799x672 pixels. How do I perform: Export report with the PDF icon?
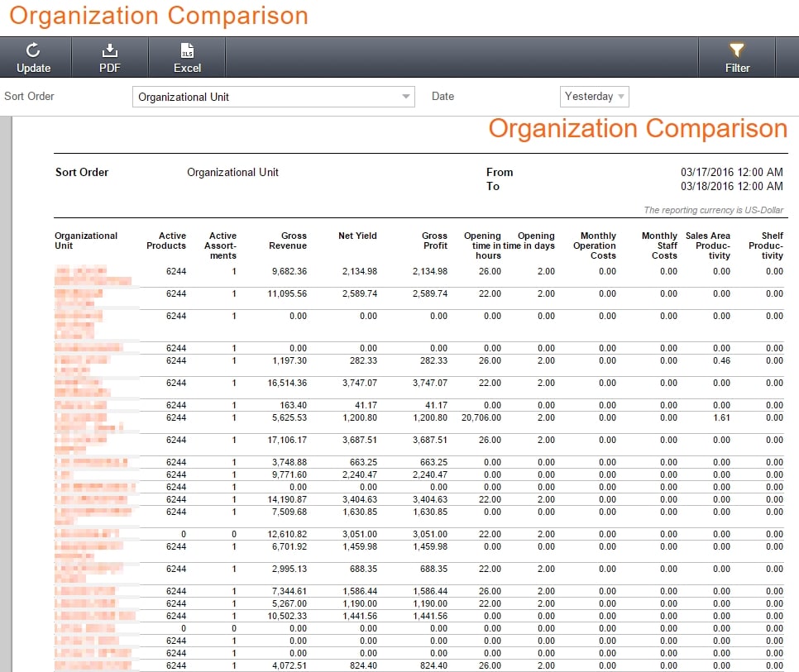[x=109, y=50]
